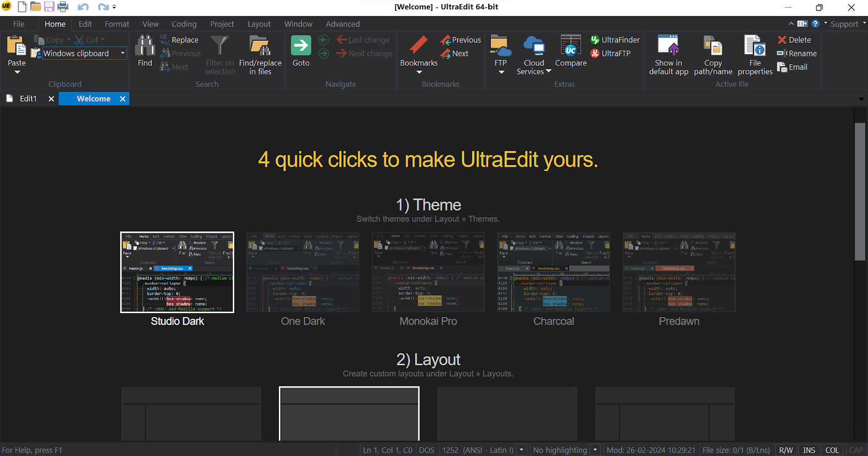Click the Undo arrow in title bar

[x=83, y=7]
